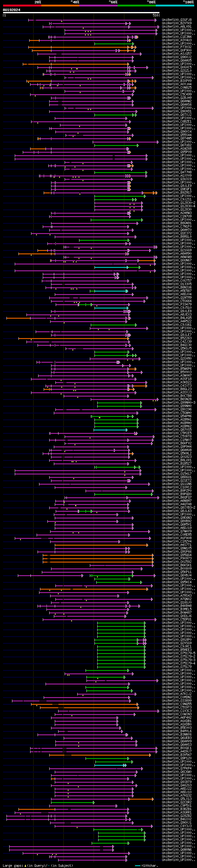197x868 pixels.
Task: Click hit label UniRef100_O75179-5
Action: [179, 653]
